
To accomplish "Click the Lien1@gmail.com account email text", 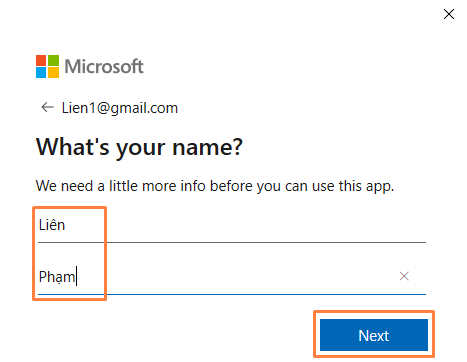I will click(x=120, y=108).
